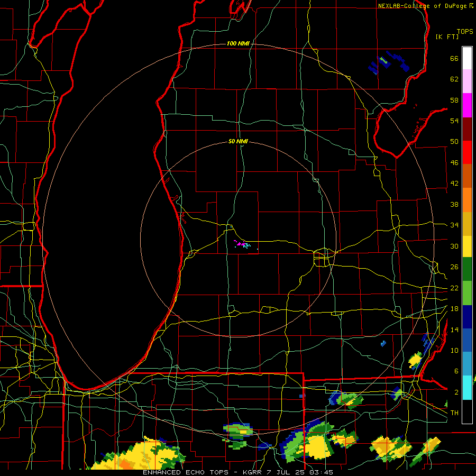
Task: Click the legend value 58
Action: coord(454,100)
